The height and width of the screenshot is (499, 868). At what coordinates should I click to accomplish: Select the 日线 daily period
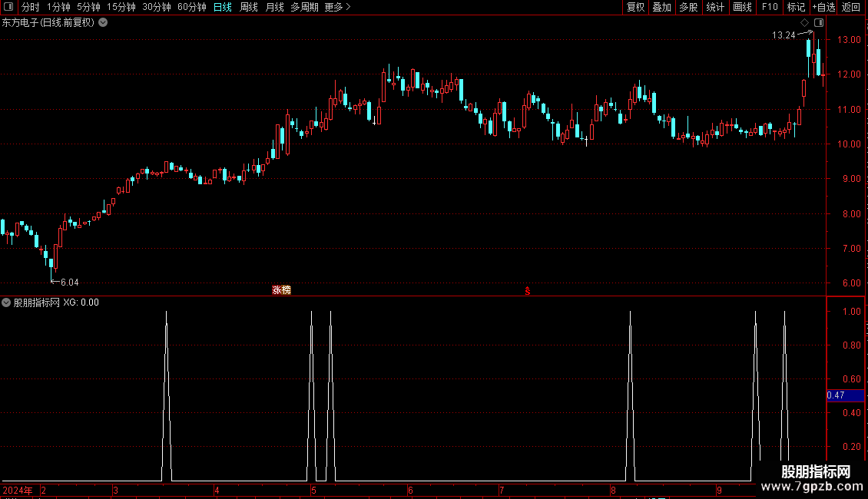click(223, 7)
